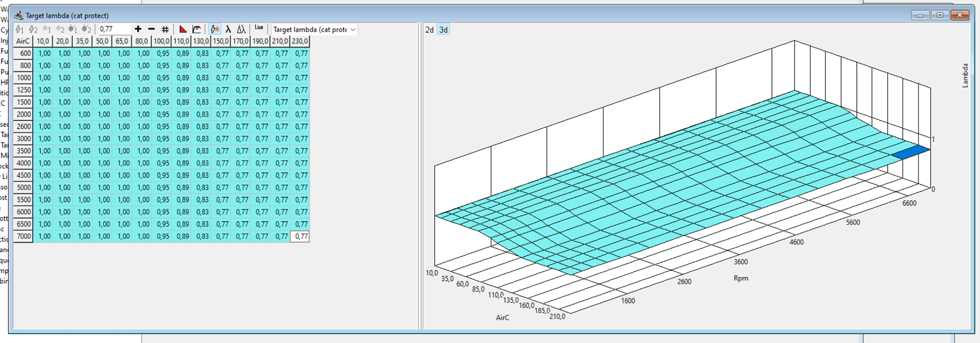Click the hash (#) icon in toolbar

click(165, 29)
